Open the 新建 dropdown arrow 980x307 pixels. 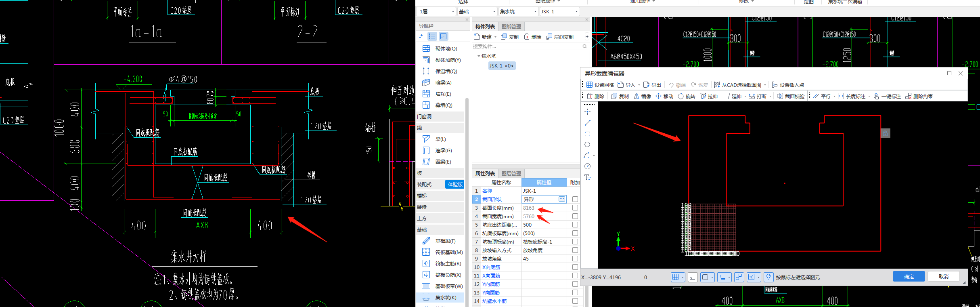coord(496,37)
